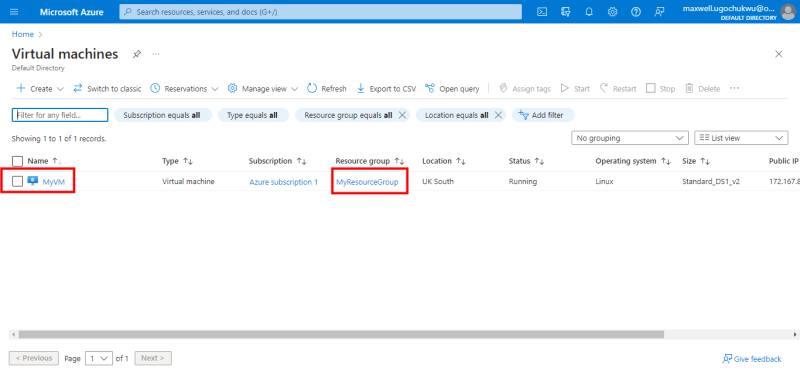Toggle the select-all Name header checkbox
Viewport: 800px width, 377px height.
pos(17,161)
